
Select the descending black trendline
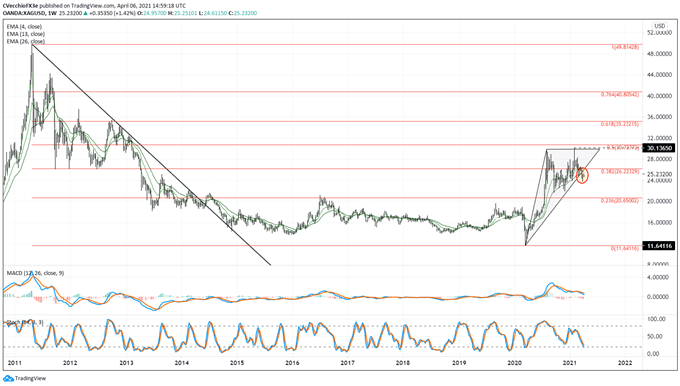[x=151, y=155]
